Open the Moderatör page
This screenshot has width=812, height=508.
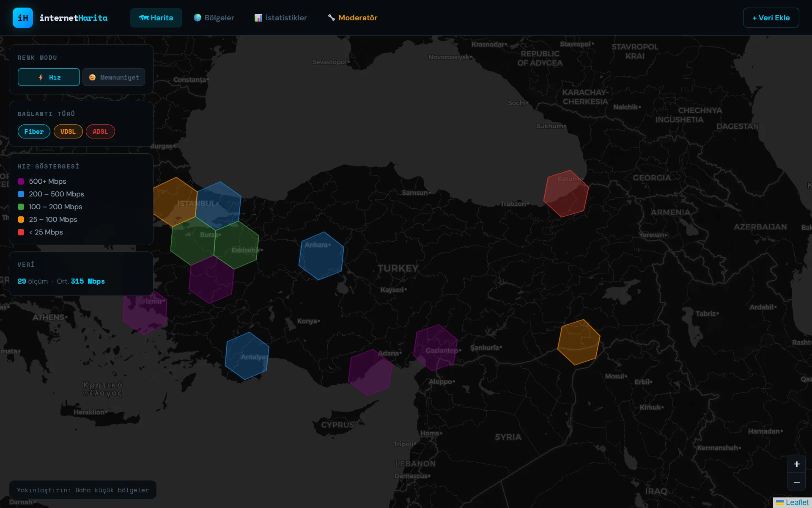tap(352, 18)
